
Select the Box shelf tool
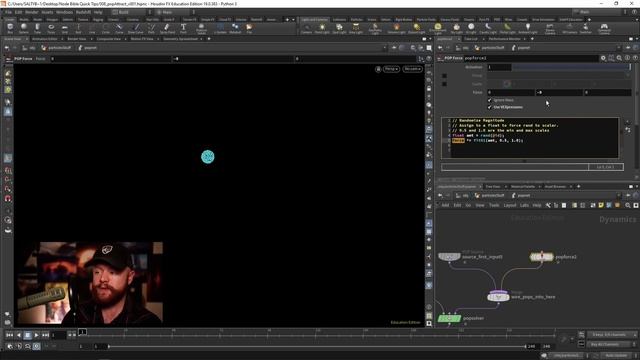(x=10, y=28)
